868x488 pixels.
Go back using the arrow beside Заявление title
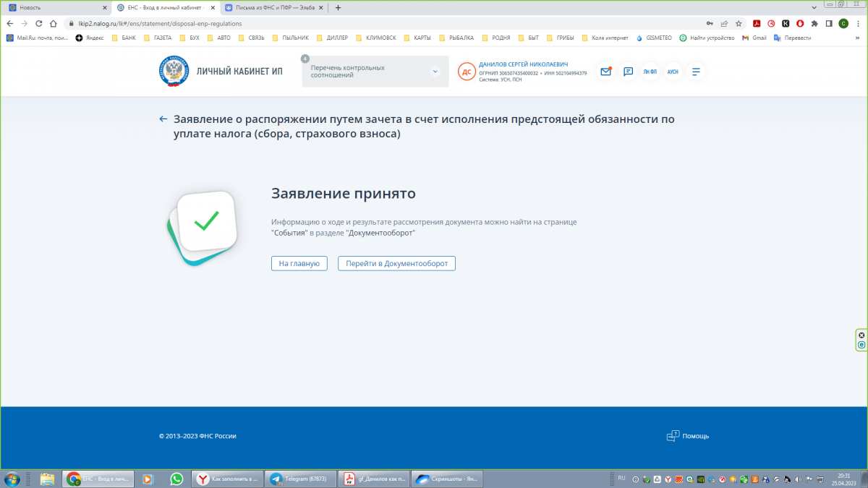163,119
